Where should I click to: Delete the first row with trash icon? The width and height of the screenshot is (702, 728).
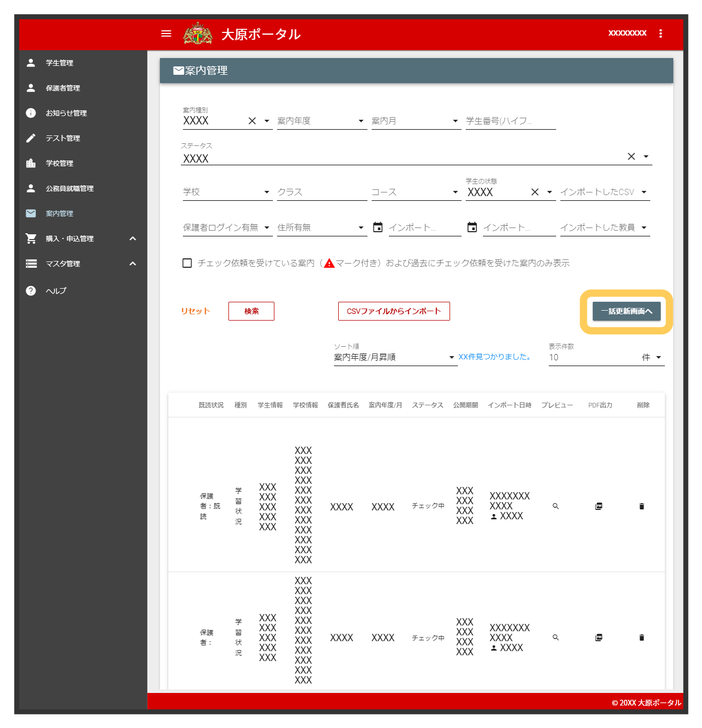(642, 506)
